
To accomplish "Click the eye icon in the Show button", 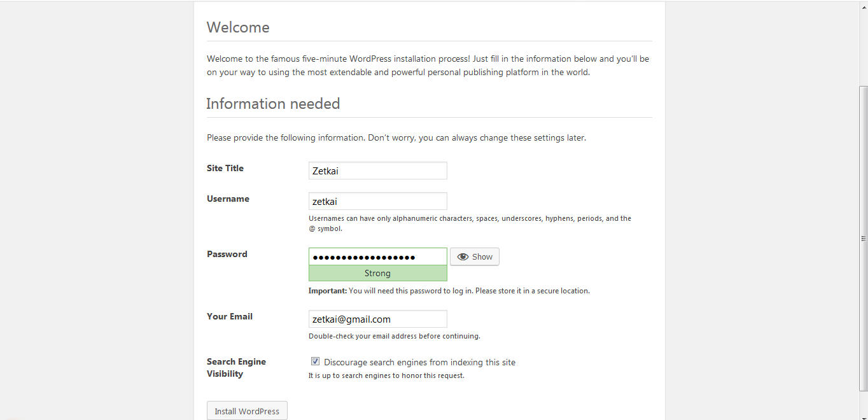I will 463,257.
